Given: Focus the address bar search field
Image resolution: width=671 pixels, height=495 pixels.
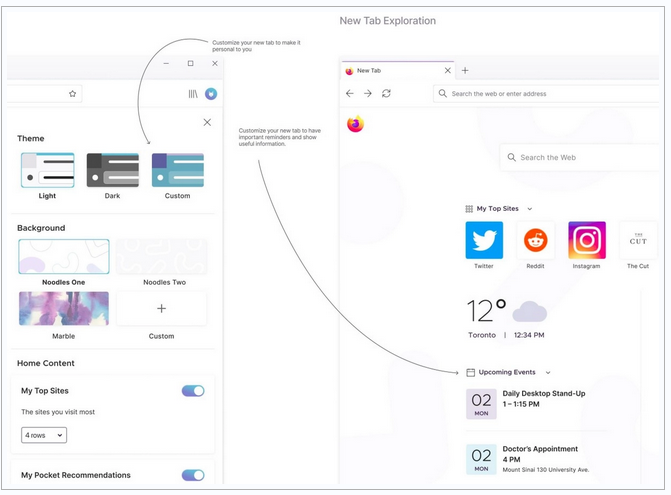Looking at the screenshot, I should point(546,94).
